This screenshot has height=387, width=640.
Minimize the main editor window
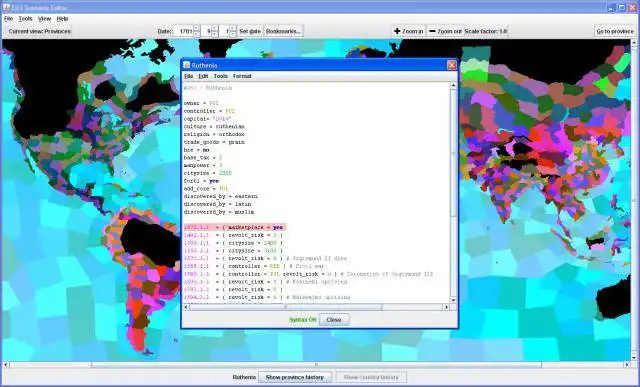(x=612, y=7)
